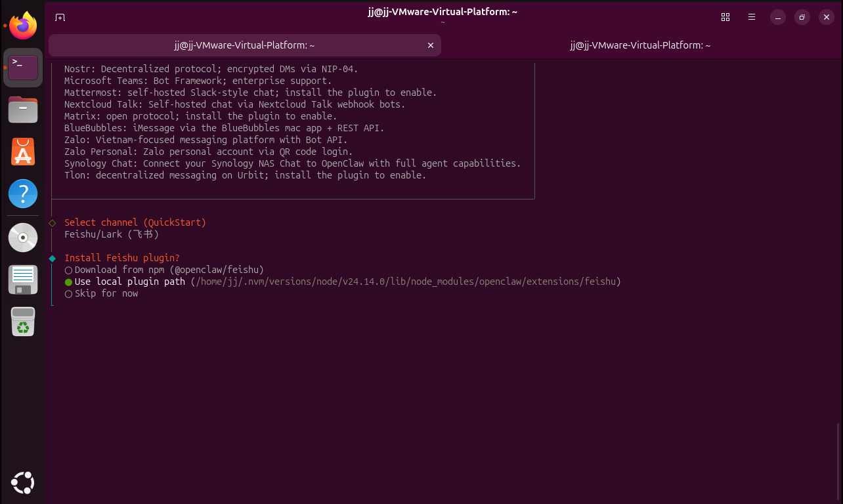Open the Files manager in dock
The height and width of the screenshot is (504, 843).
pos(23,110)
